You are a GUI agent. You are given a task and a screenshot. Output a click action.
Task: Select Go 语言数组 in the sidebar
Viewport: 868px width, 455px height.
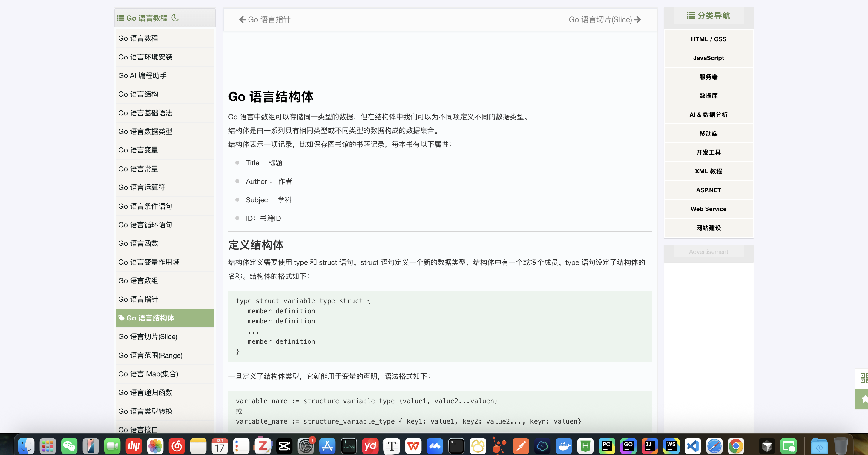point(138,281)
